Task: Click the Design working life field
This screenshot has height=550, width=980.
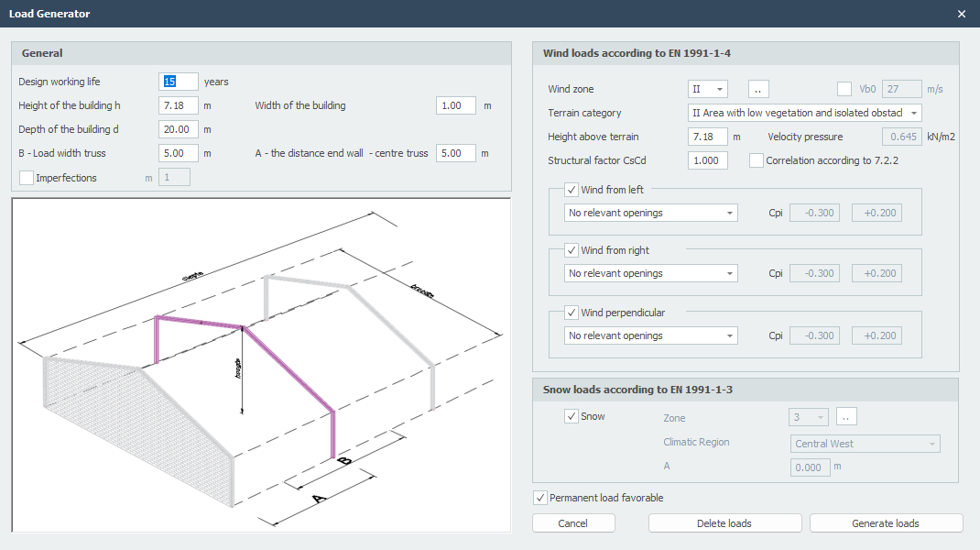Action: [x=179, y=82]
